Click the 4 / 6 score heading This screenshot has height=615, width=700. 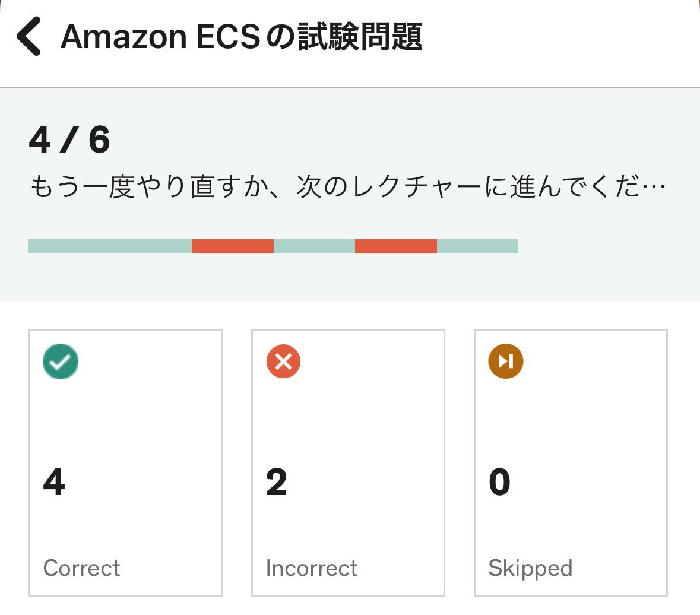tap(69, 140)
